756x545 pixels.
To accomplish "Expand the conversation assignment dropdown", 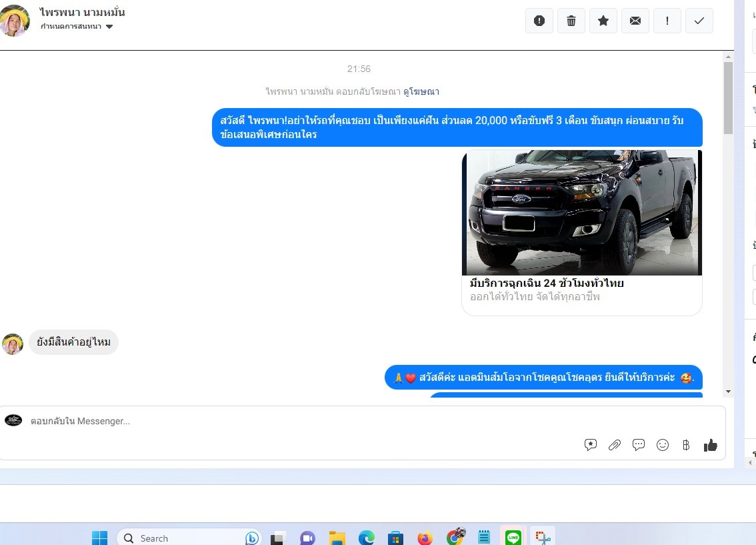I will click(77, 27).
